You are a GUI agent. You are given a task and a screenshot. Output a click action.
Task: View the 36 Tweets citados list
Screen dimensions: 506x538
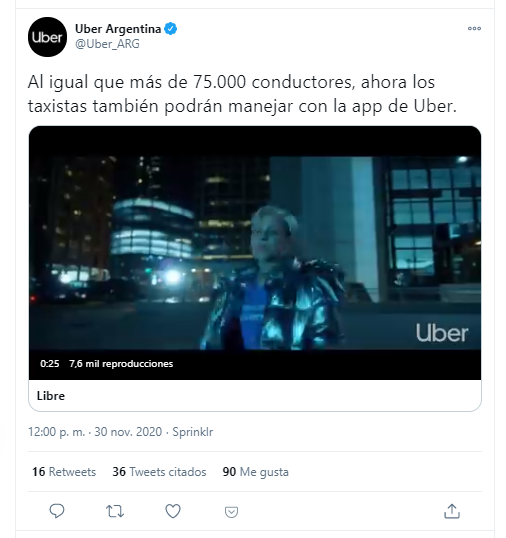[159, 472]
